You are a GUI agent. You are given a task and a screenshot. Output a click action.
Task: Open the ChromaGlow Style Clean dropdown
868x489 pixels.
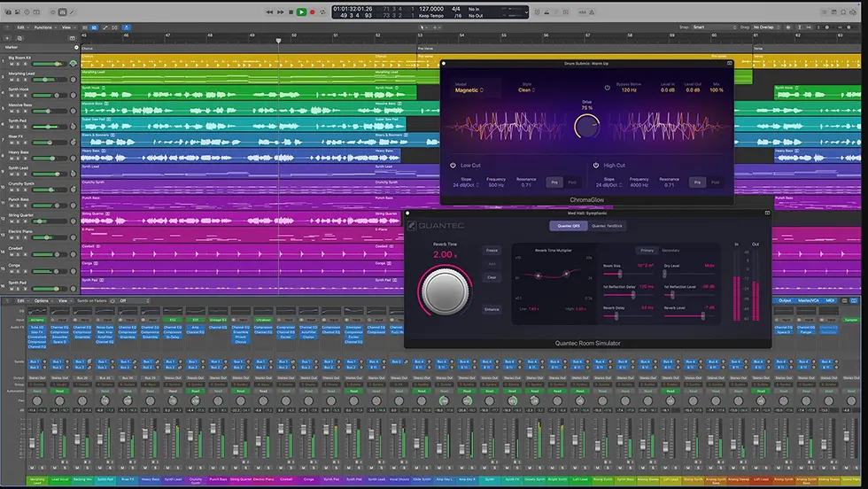tap(527, 90)
